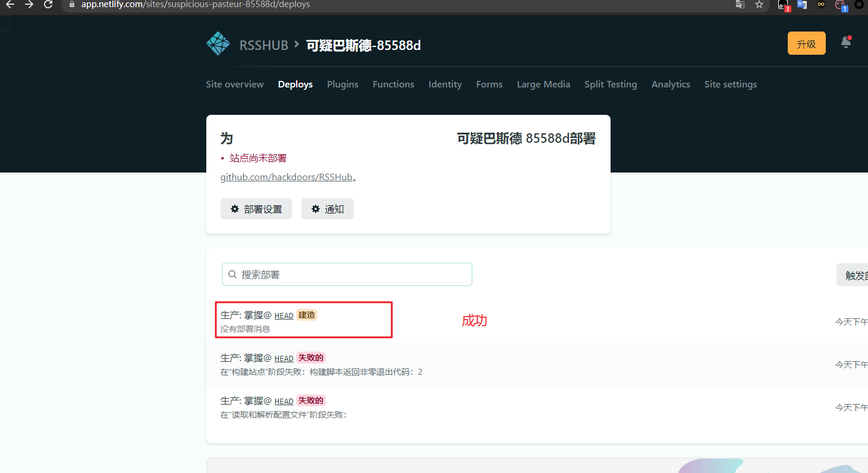
Task: Click the 部署设置 button
Action: [256, 209]
